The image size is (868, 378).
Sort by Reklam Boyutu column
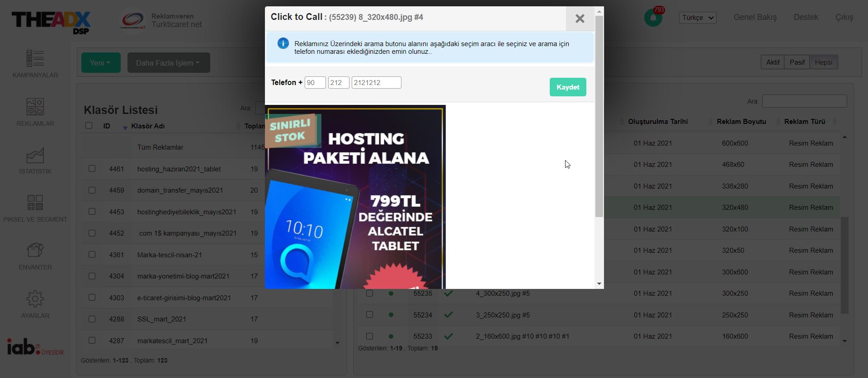(741, 122)
